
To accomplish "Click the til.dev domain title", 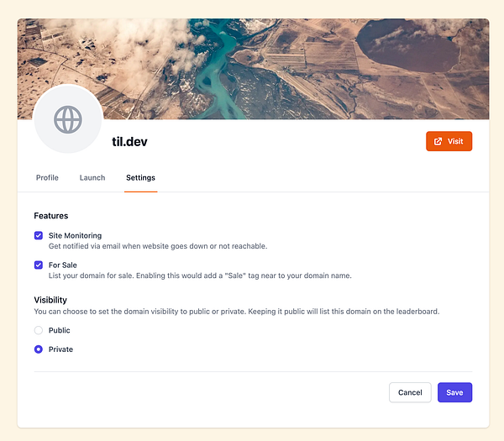I will [x=129, y=142].
